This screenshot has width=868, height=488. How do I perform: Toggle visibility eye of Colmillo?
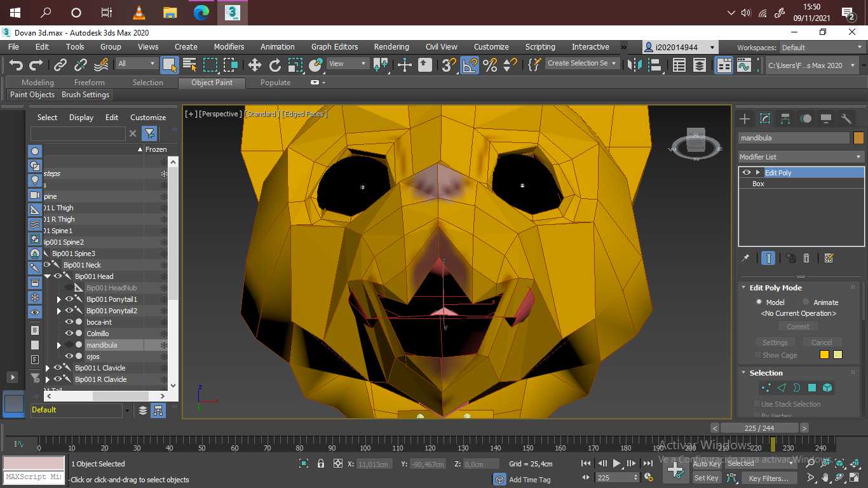pos(69,334)
